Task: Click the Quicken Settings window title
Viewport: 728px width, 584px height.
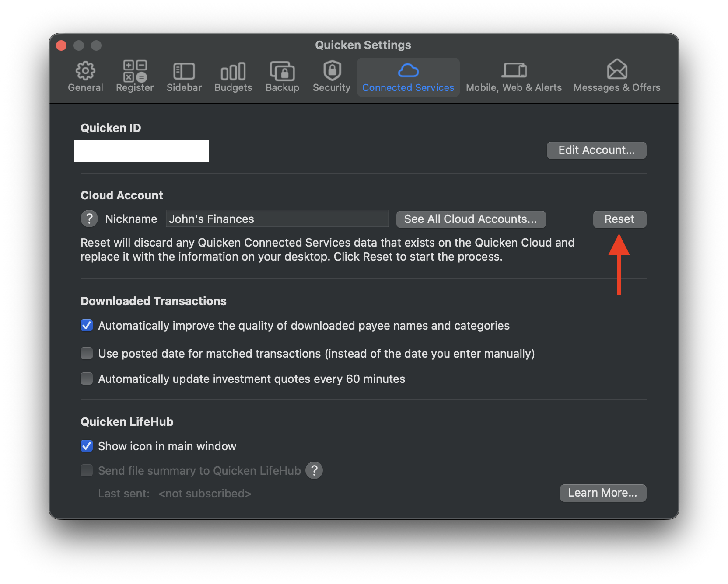Action: point(363,45)
